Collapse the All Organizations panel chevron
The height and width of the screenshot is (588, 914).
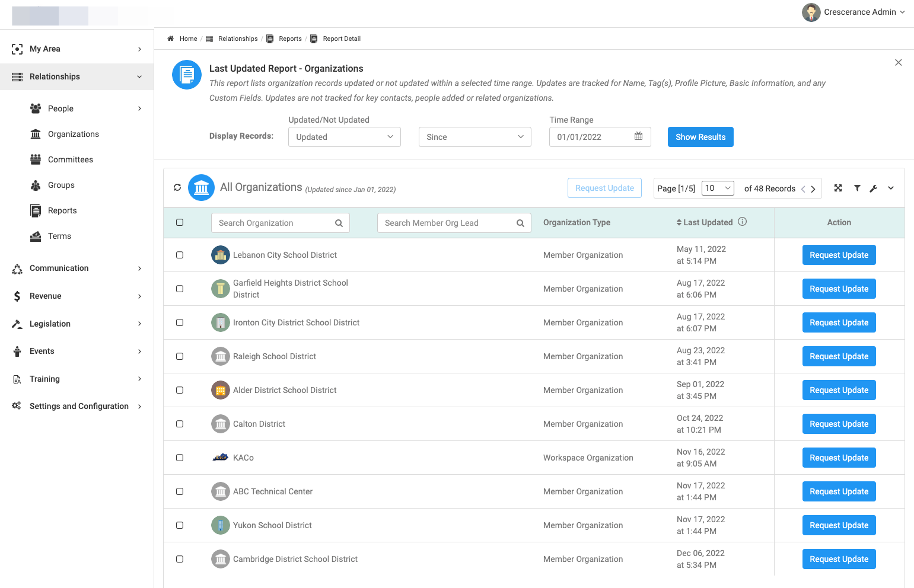[x=891, y=188]
